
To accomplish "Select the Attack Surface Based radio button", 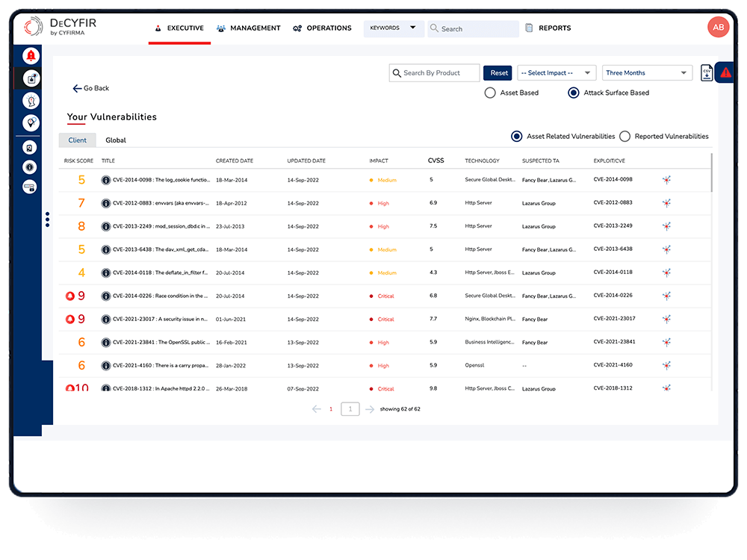I will 574,93.
